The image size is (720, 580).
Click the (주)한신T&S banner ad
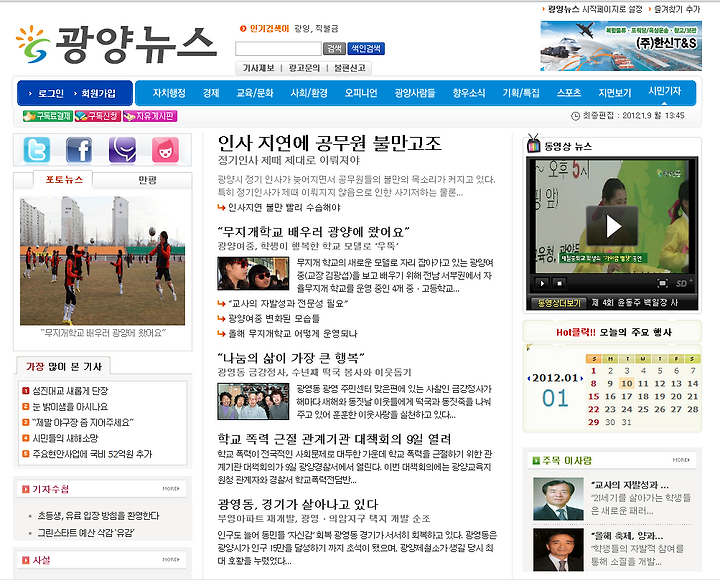coord(621,46)
